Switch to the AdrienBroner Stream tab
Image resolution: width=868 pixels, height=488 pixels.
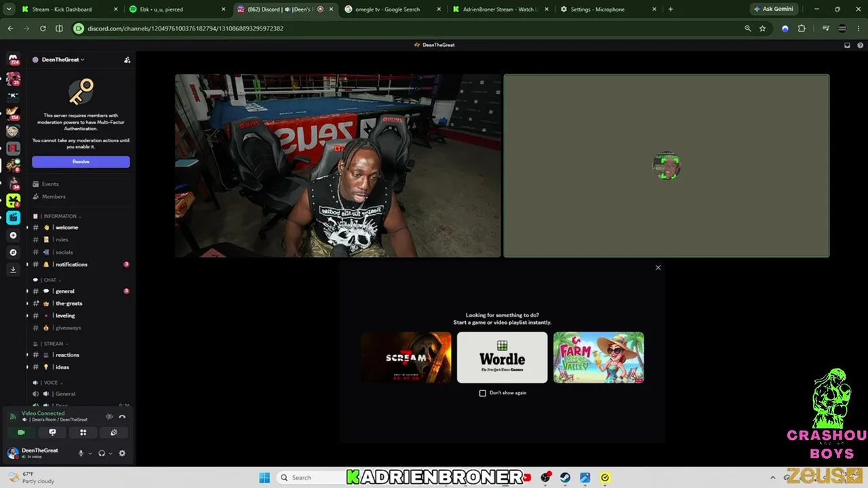[500, 9]
